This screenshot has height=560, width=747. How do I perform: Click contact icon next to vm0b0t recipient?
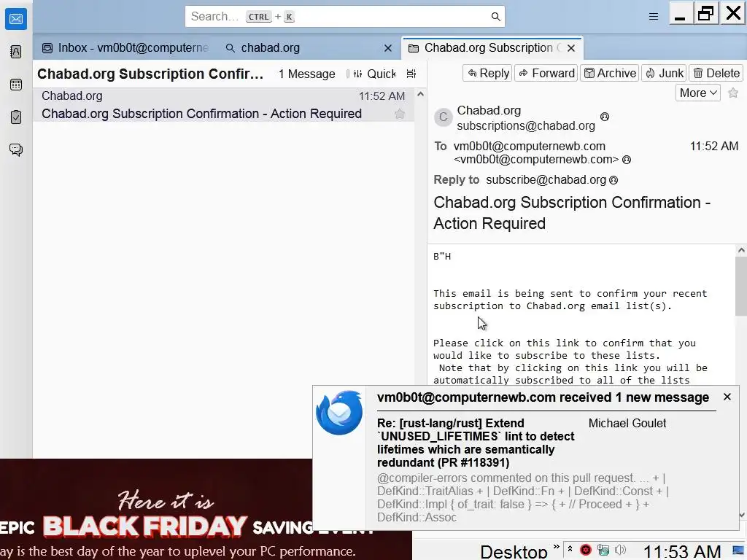627,160
